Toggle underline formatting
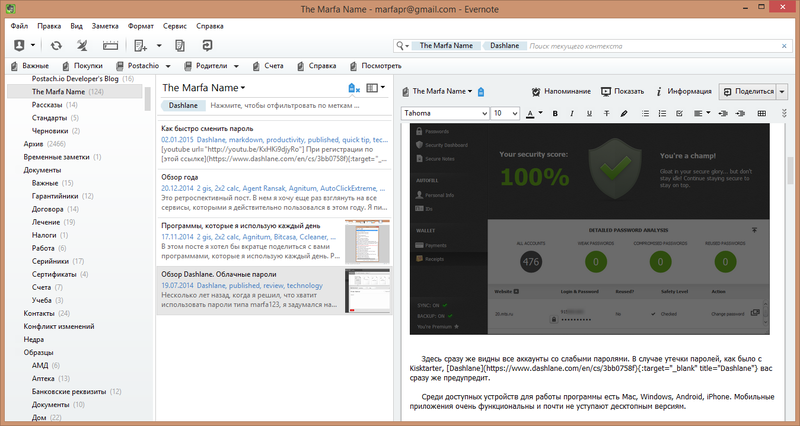This screenshot has width=800, height=426. [589, 113]
